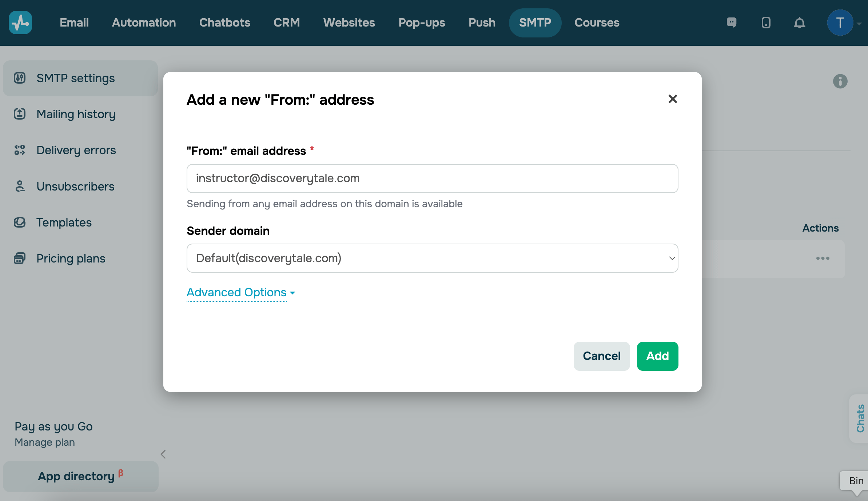Click the mobile device icon in header
The height and width of the screenshot is (501, 868).
click(766, 23)
